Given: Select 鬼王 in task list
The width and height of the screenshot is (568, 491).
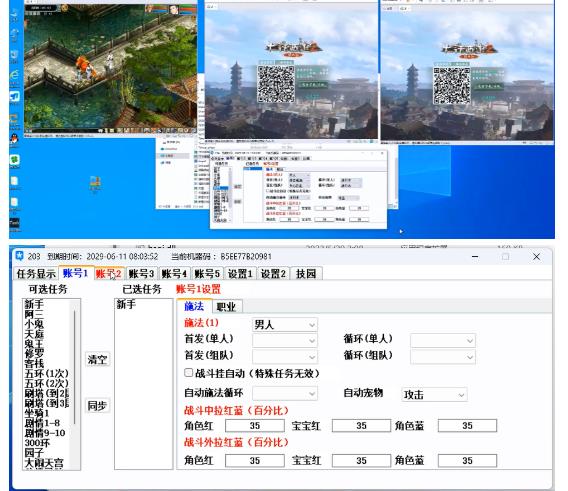Looking at the screenshot, I should [x=34, y=344].
